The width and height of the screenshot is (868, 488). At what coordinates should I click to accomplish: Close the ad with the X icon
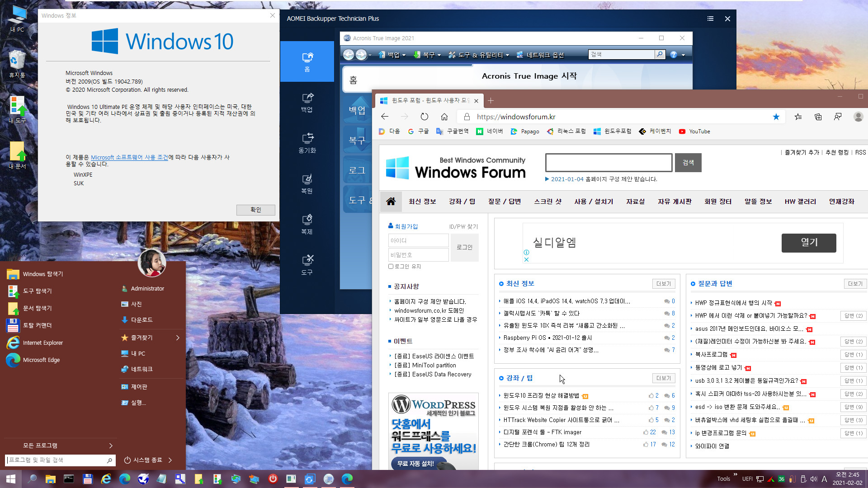[x=526, y=259]
